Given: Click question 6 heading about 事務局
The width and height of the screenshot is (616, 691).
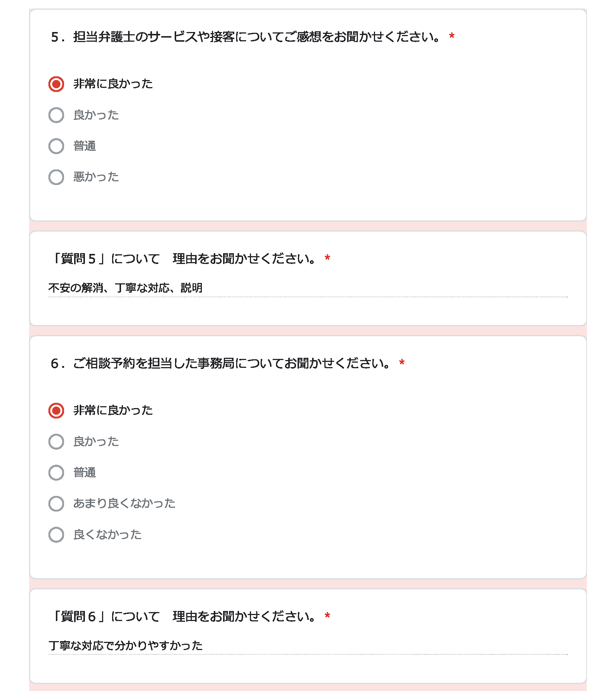Looking at the screenshot, I should click(x=220, y=363).
